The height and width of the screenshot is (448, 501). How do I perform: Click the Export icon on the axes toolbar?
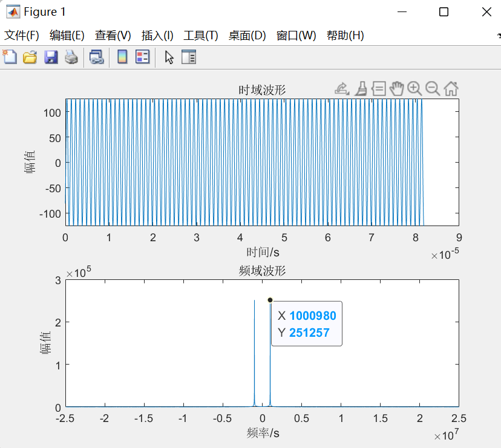click(340, 88)
